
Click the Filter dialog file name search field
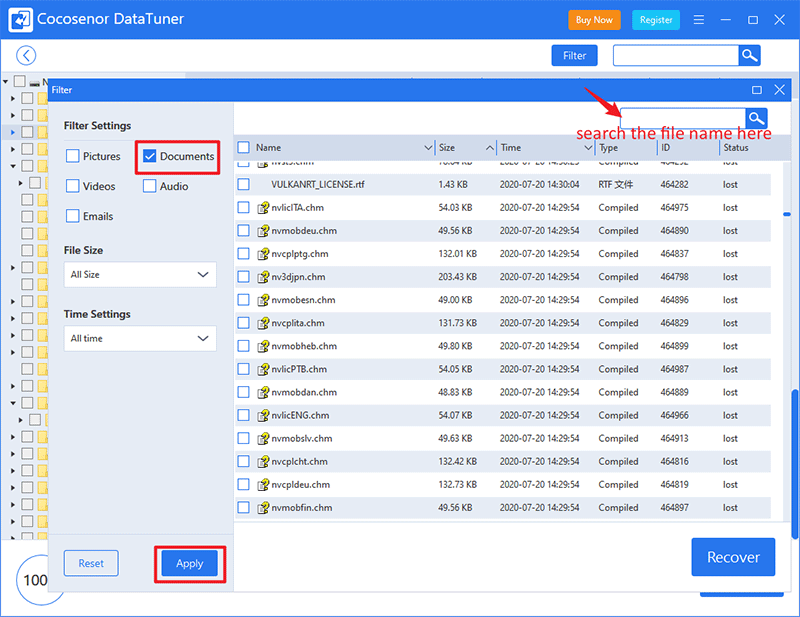[x=683, y=118]
